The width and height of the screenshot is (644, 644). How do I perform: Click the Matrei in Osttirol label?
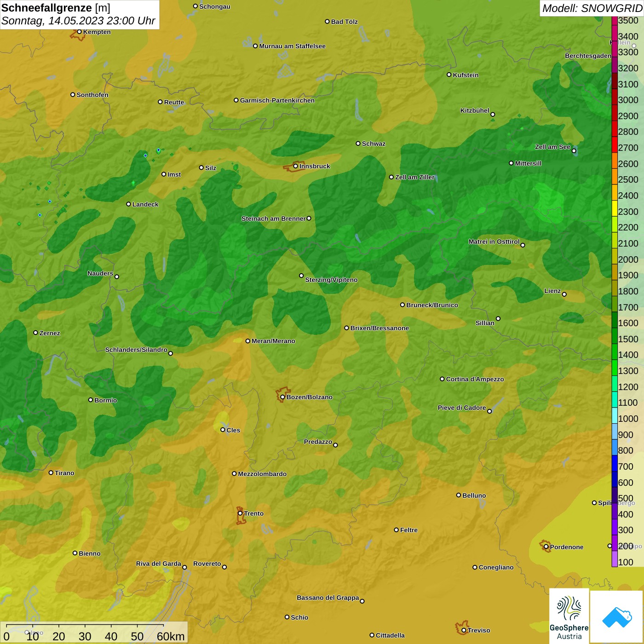point(494,241)
